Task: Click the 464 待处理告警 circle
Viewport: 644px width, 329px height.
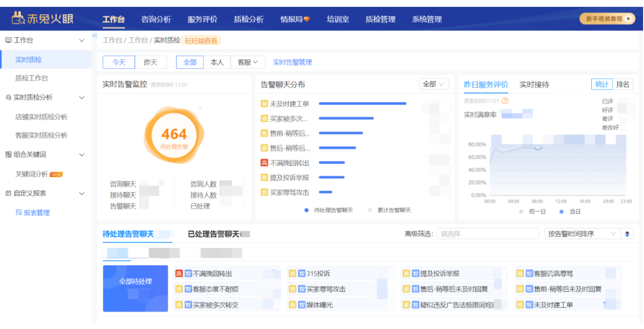Action: 174,136
